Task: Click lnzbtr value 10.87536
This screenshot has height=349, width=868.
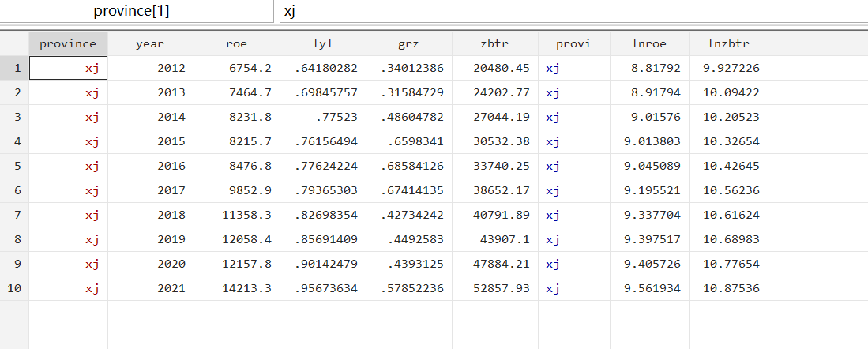Action: point(728,288)
